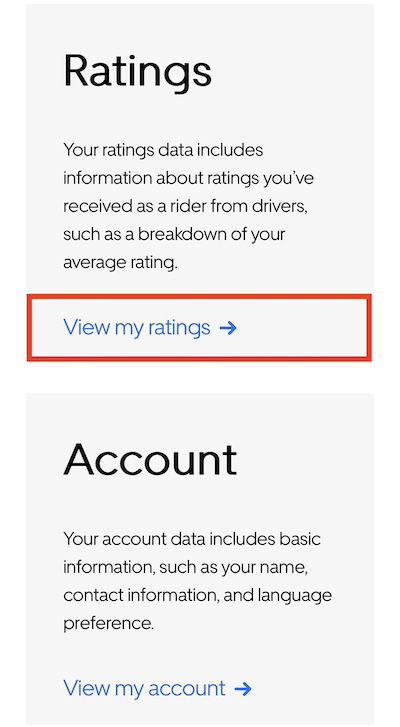Select the Ratings heading
Image resolution: width=400 pixels, height=727 pixels.
138,73
